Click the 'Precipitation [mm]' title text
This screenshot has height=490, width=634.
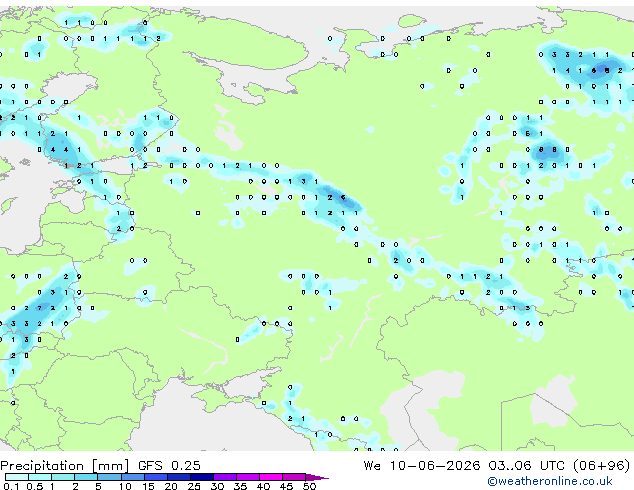(x=64, y=466)
